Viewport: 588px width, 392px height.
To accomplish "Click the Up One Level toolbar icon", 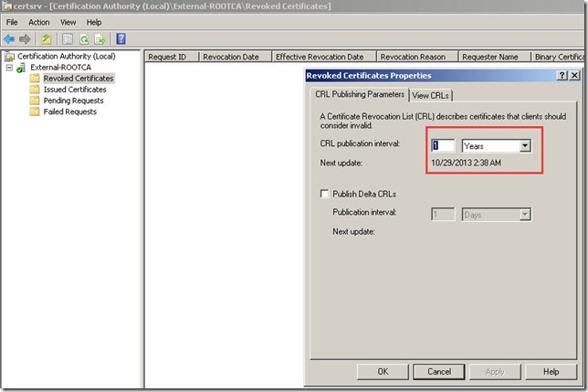I will [x=46, y=38].
